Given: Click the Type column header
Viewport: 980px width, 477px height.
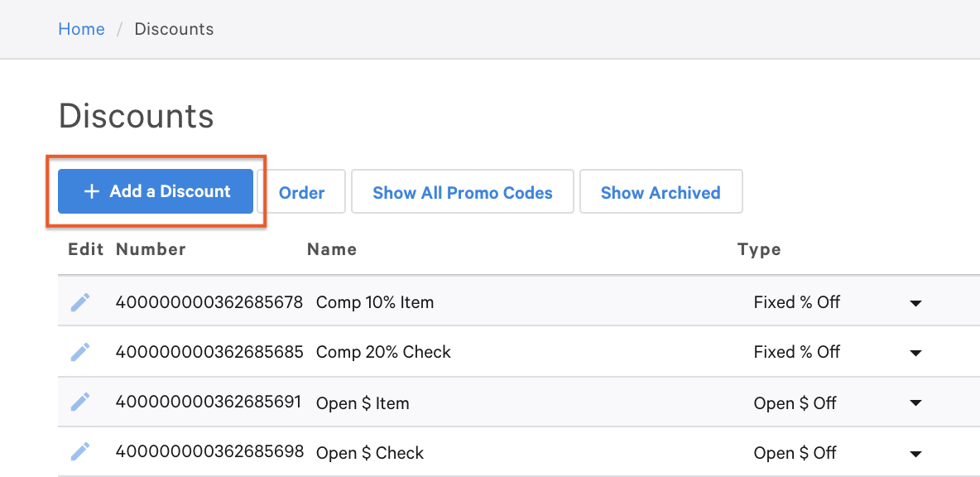Looking at the screenshot, I should [759, 249].
